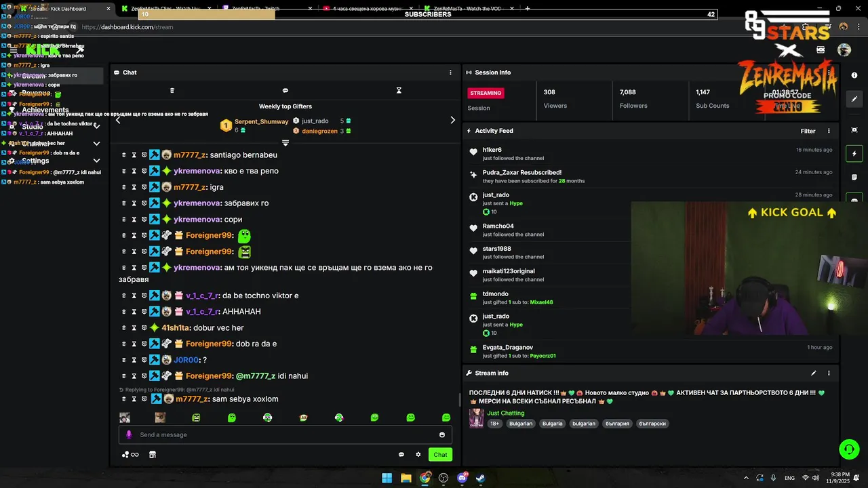Insert the first photo emote in emote row
The height and width of the screenshot is (488, 868).
(125, 418)
